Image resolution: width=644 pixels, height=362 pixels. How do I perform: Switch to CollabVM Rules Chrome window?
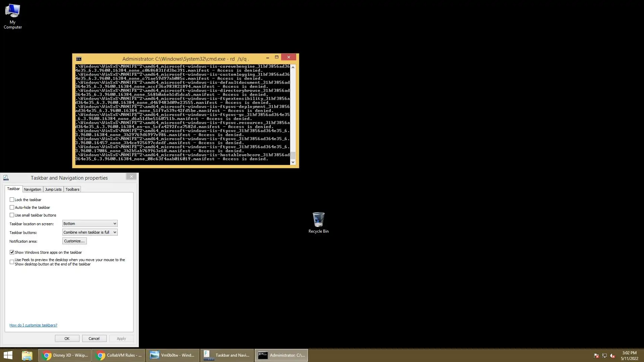118,355
